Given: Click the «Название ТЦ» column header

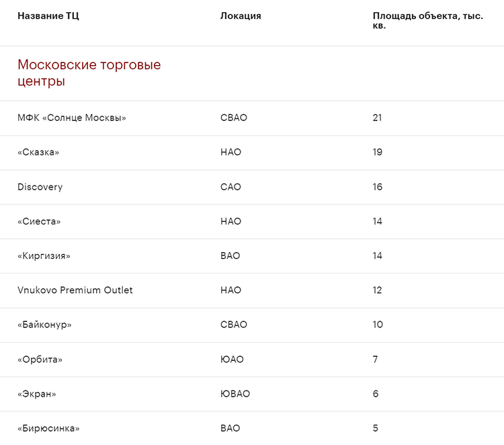Looking at the screenshot, I should (48, 16).
